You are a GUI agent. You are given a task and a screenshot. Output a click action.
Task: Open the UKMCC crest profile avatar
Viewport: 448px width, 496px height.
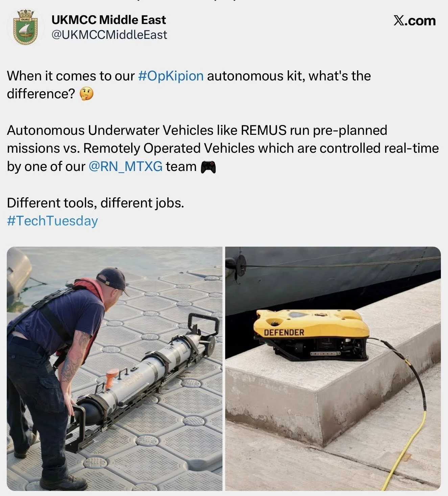coord(26,28)
